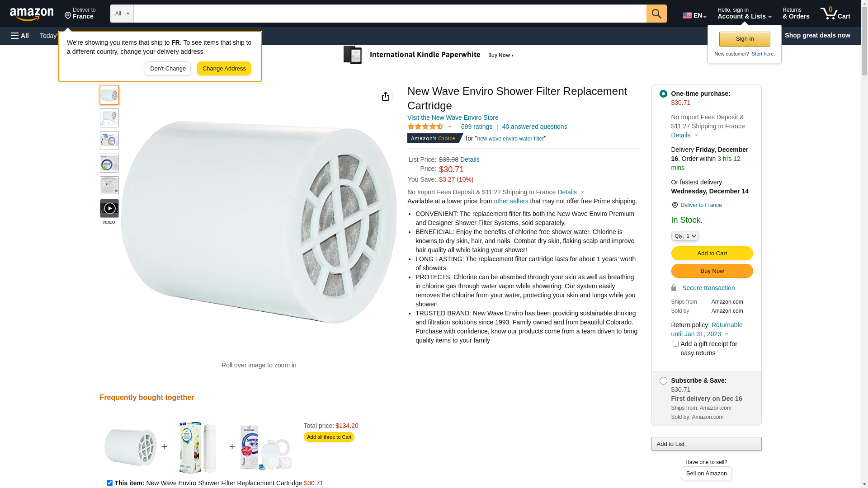Viewport: 868px width, 488px height.
Task: Open the search category All dropdown
Action: coord(122,14)
